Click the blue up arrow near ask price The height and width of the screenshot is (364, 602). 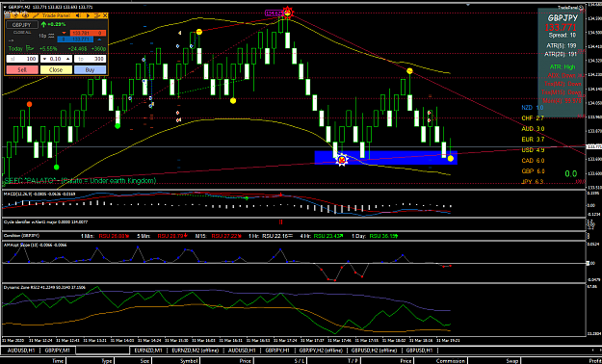pyautogui.click(x=99, y=39)
